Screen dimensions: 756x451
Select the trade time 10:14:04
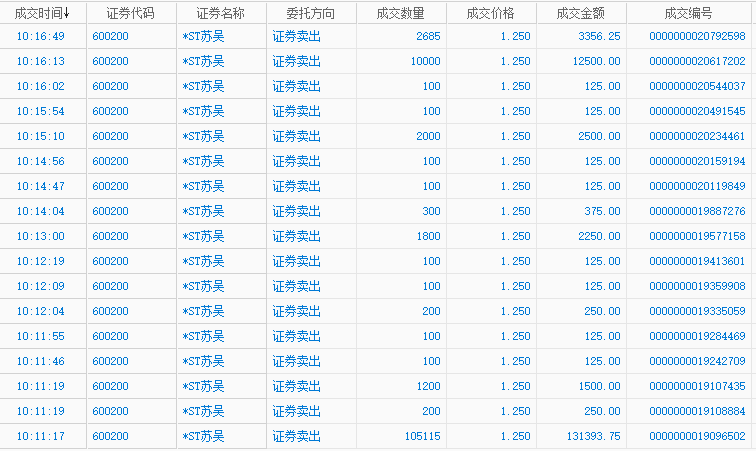pos(40,211)
